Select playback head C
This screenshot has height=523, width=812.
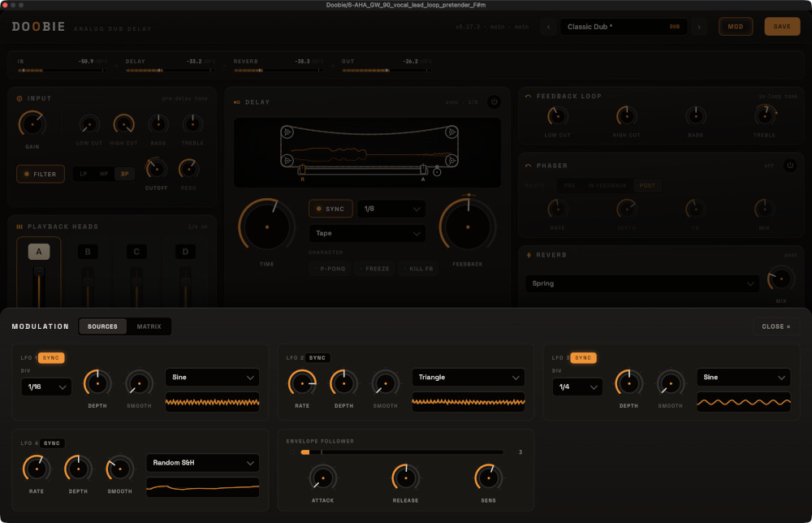click(x=136, y=252)
